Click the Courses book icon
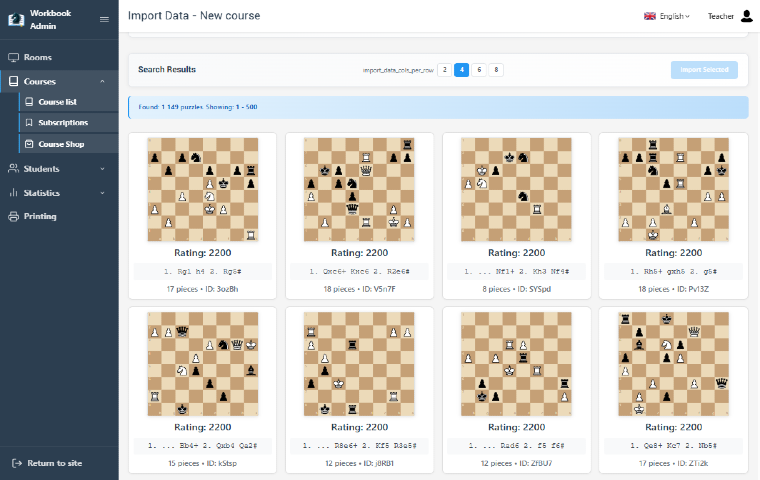Image resolution: width=760 pixels, height=480 pixels. 14,81
